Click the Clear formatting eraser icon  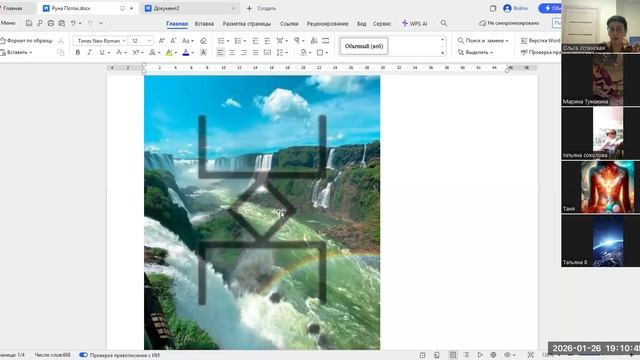(x=203, y=41)
